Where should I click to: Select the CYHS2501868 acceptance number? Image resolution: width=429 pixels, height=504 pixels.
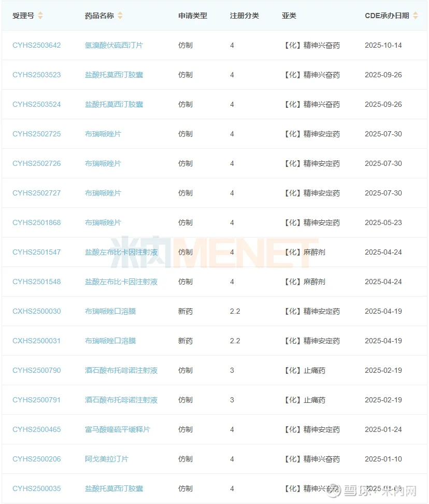pyautogui.click(x=36, y=222)
